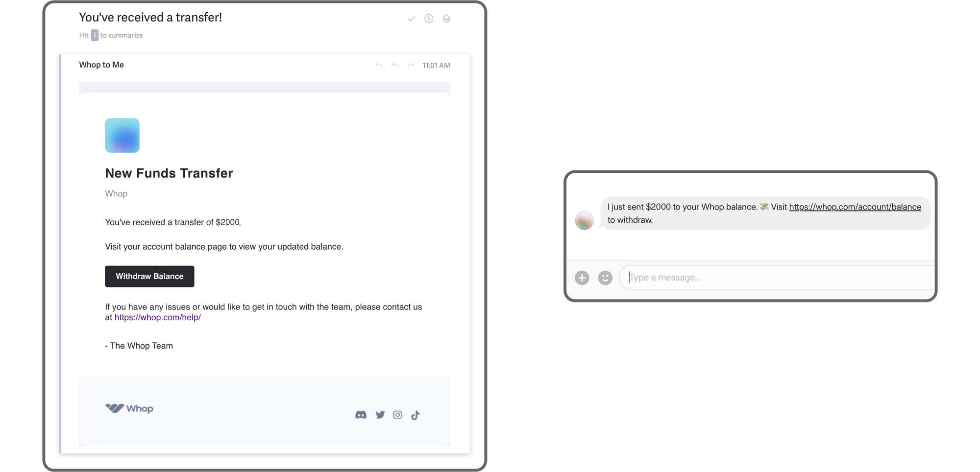This screenshot has height=472, width=980.
Task: Click the Whop logo in the email footer
Action: click(x=129, y=408)
